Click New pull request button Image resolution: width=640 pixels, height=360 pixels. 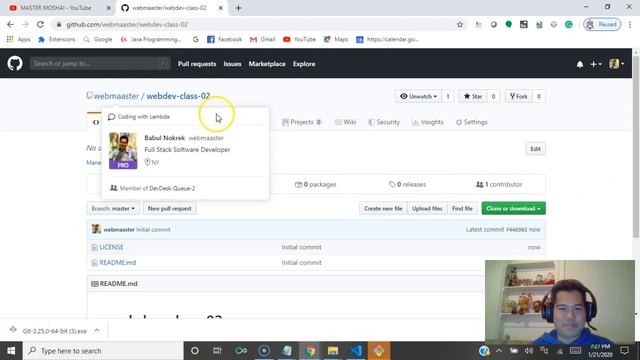(169, 209)
